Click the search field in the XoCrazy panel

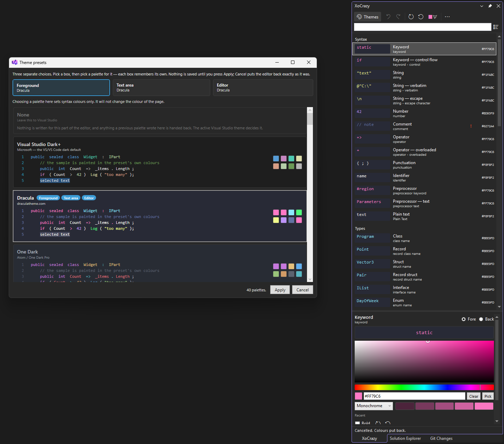coord(423,27)
